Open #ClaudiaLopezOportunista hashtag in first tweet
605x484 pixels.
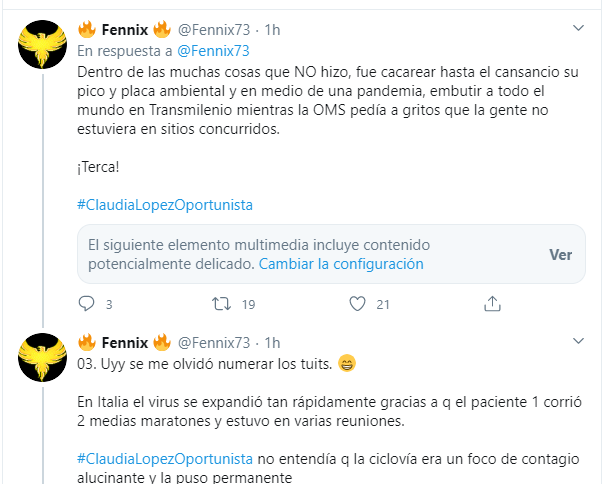[x=165, y=205]
